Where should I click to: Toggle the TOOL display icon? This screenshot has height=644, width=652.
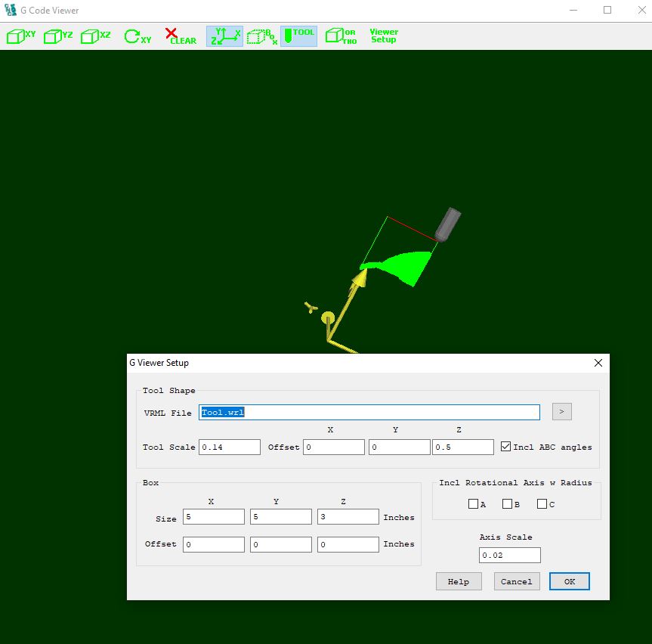click(x=298, y=36)
